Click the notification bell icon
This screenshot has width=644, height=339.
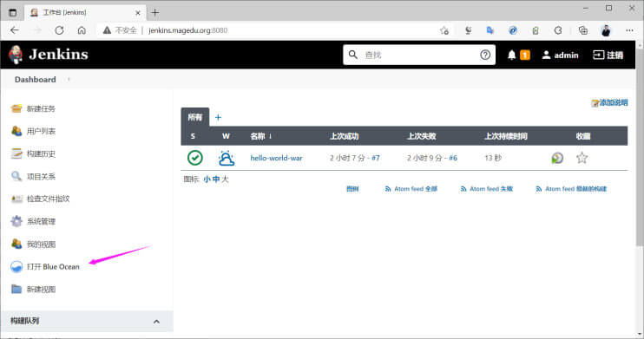click(x=511, y=55)
